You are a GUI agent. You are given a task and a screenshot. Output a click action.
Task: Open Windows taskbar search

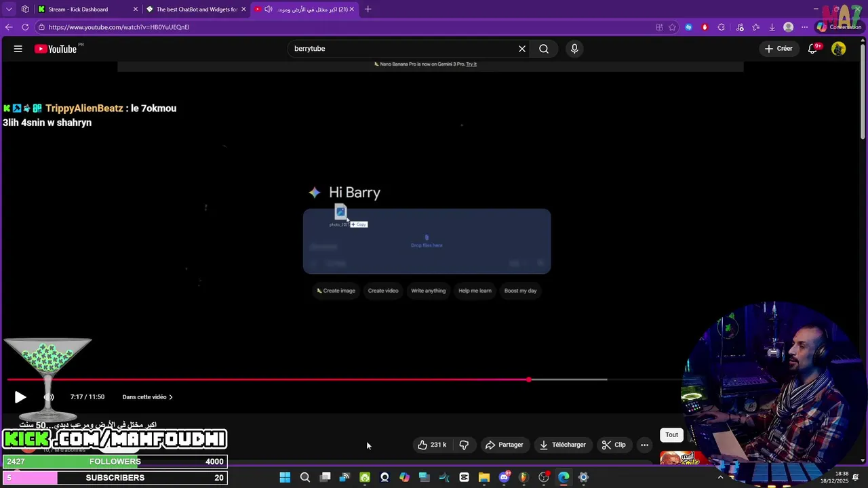point(305,477)
